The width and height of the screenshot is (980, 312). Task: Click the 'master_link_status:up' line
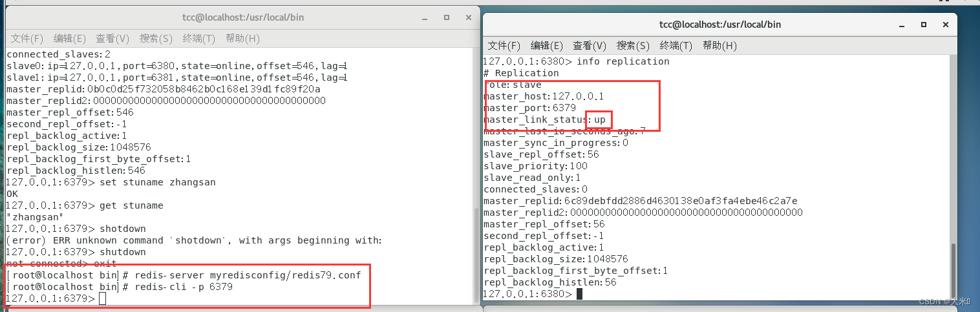544,120
